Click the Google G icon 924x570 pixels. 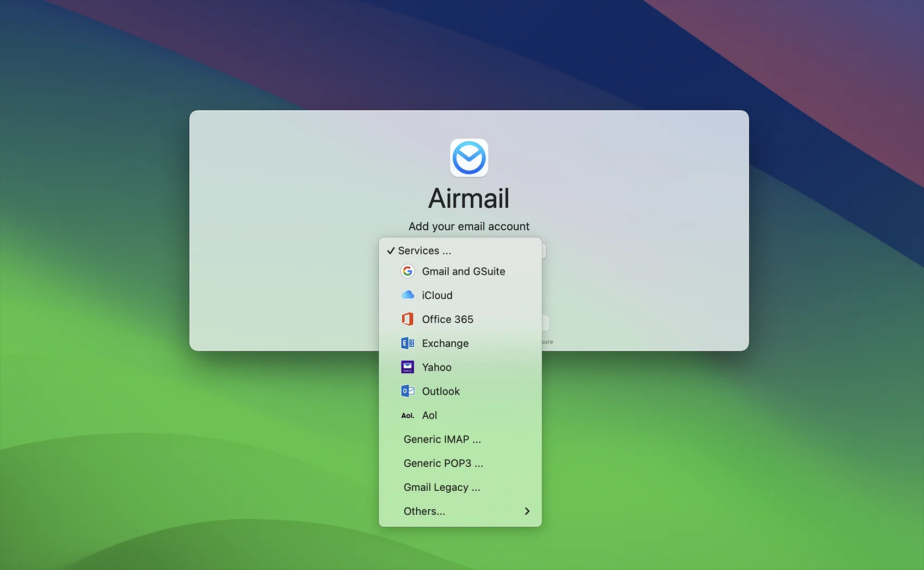pyautogui.click(x=408, y=271)
